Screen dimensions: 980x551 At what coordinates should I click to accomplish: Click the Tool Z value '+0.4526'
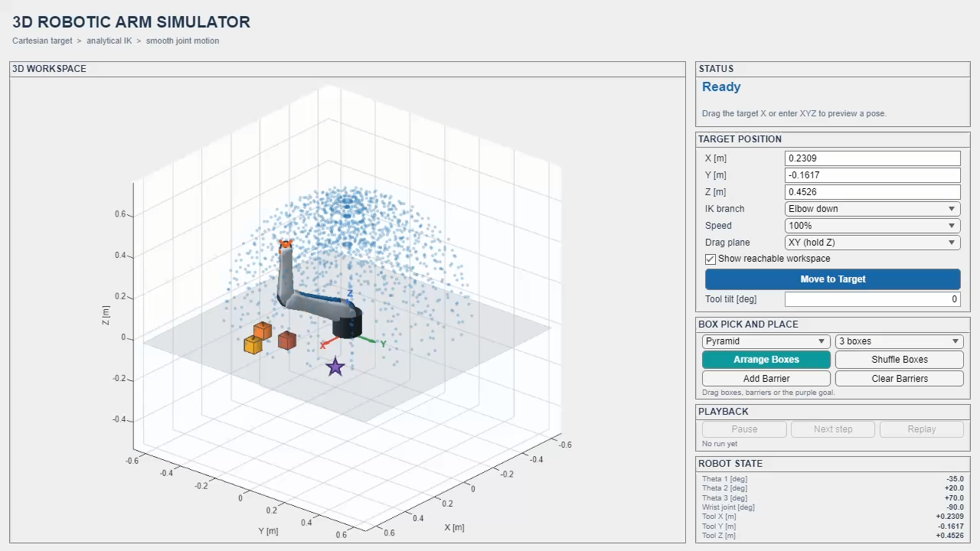click(950, 536)
